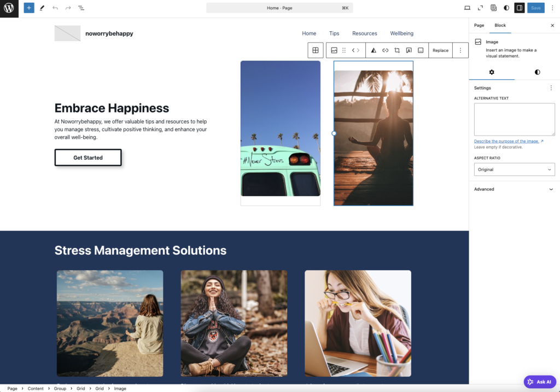Viewport: 560px width, 392px height.
Task: Add text over the image
Action: pos(409,50)
